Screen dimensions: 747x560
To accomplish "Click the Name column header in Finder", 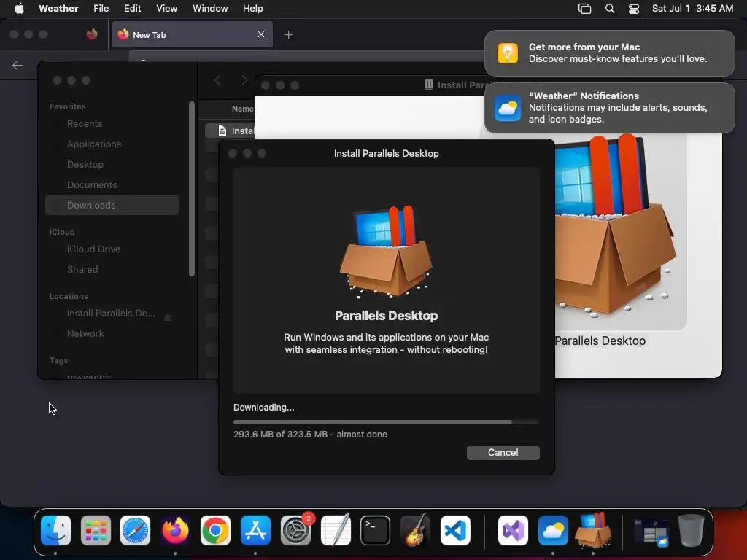I will coord(242,109).
